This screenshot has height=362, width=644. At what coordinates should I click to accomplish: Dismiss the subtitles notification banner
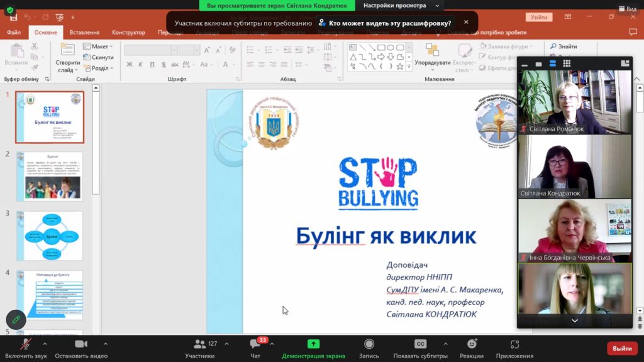[466, 22]
